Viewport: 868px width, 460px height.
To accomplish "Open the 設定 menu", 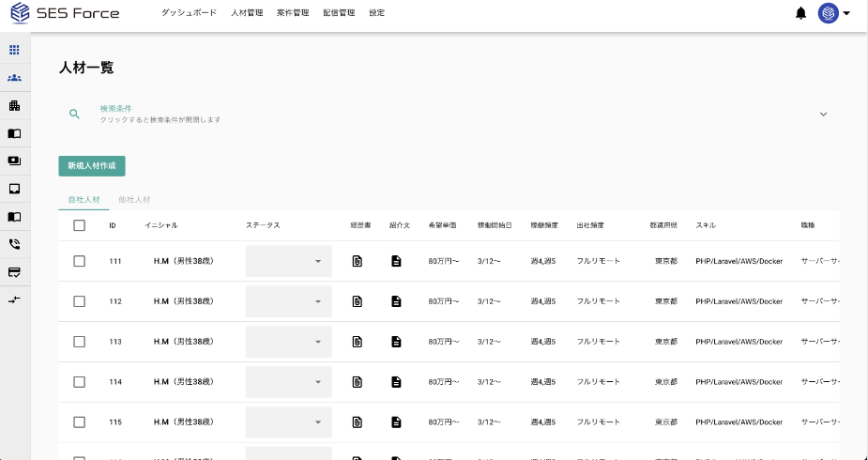I will [x=377, y=13].
